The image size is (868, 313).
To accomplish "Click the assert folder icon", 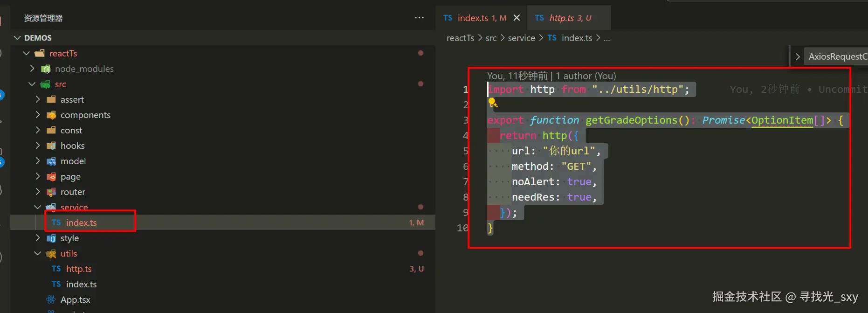I will coord(51,99).
